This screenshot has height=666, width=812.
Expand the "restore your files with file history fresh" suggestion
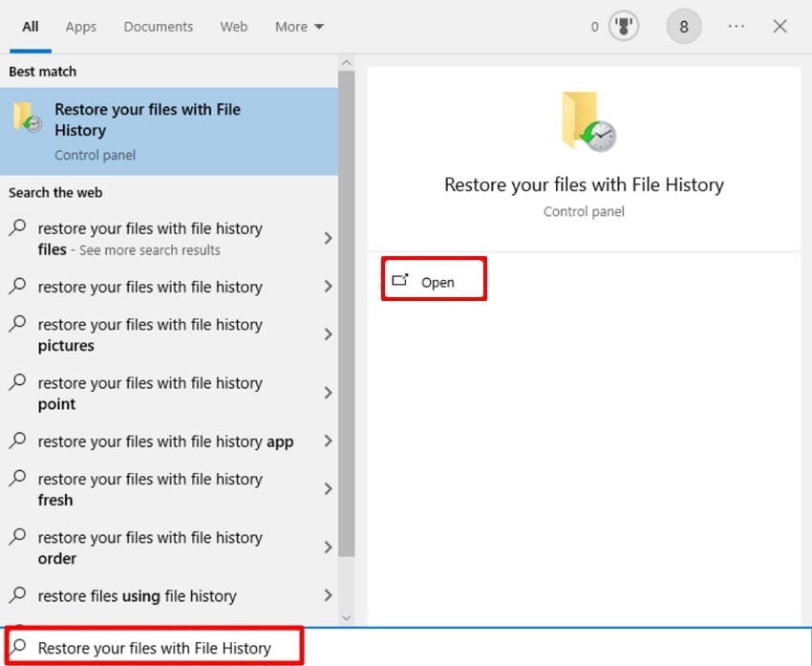pyautogui.click(x=328, y=488)
